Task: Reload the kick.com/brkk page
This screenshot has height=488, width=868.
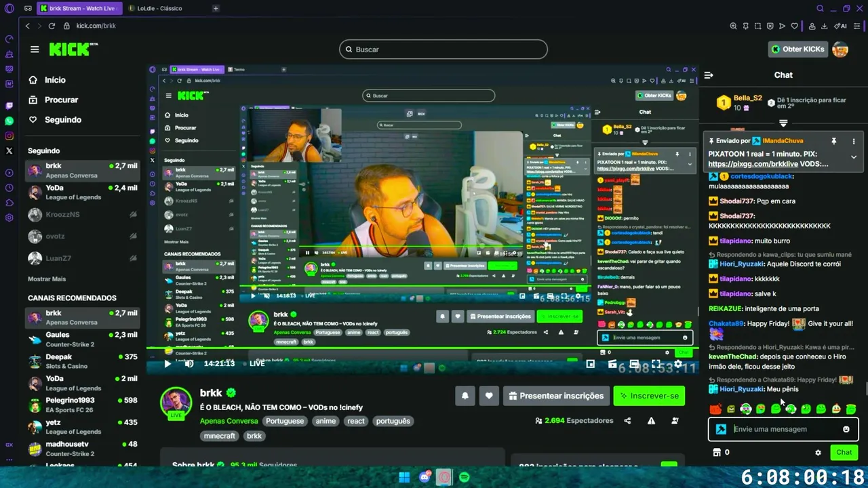Action: 52,26
